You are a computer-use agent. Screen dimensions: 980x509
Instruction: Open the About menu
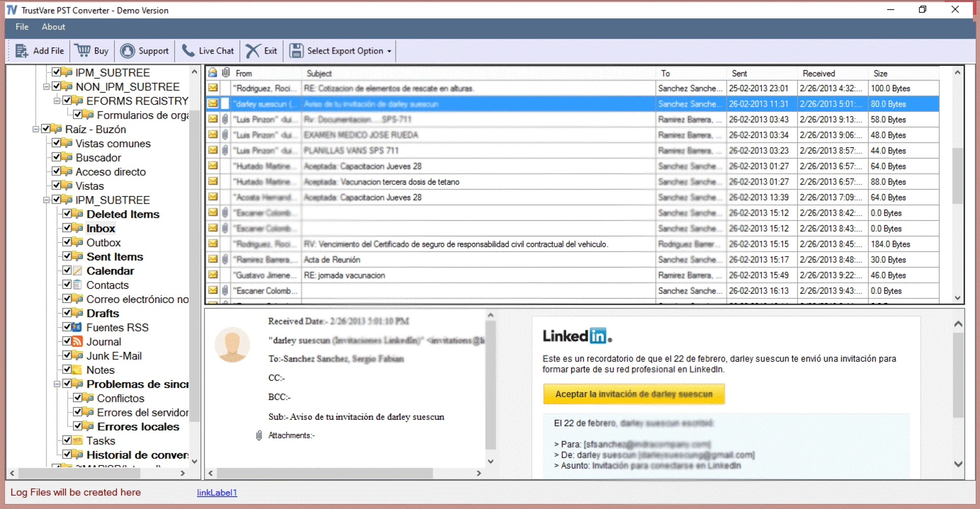(x=53, y=27)
